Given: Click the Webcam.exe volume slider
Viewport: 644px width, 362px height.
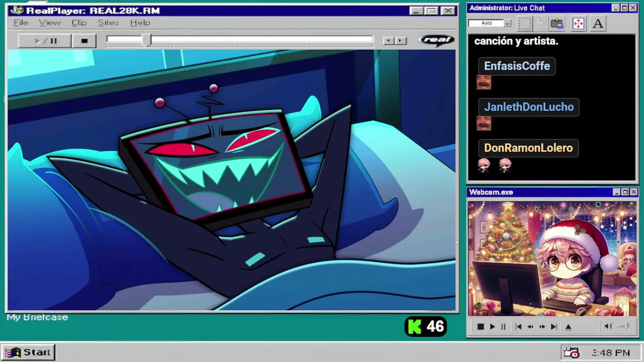Looking at the screenshot, I should click(x=624, y=327).
